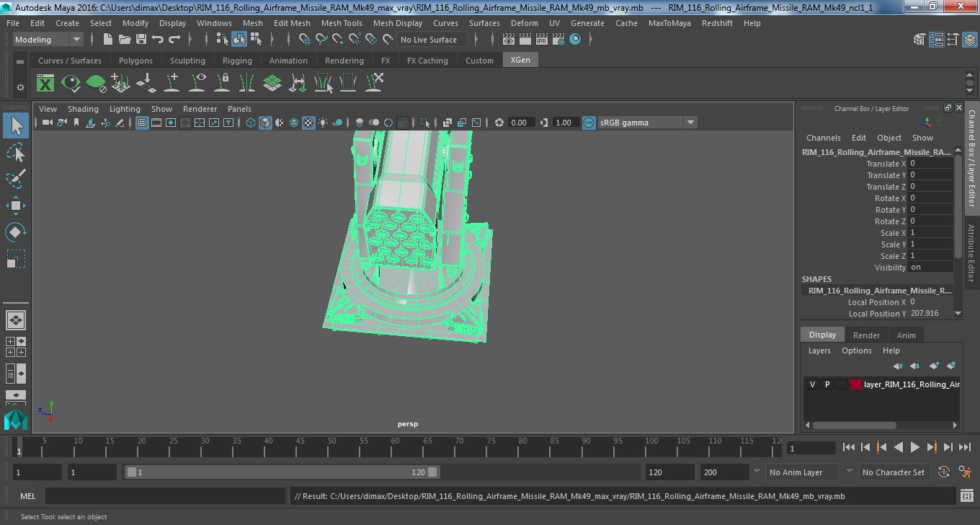Image resolution: width=980 pixels, height=525 pixels.
Task: Play the animation forwards
Action: [x=914, y=448]
